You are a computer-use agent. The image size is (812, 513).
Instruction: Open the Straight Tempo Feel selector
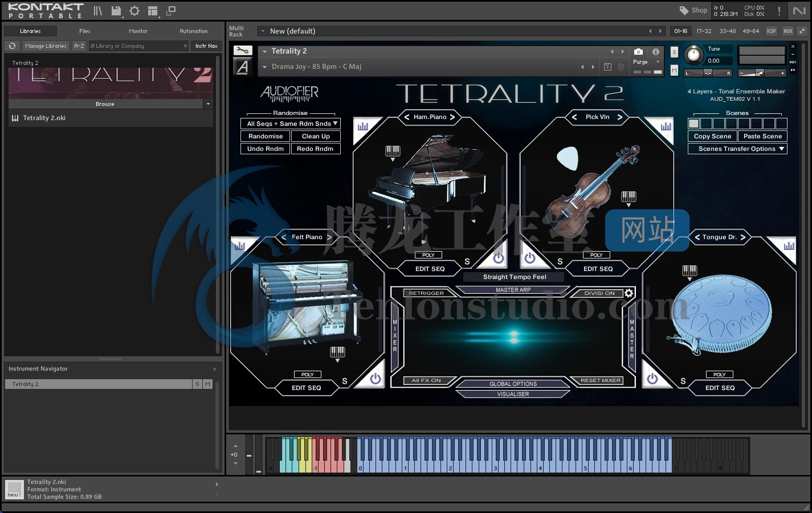pyautogui.click(x=514, y=277)
